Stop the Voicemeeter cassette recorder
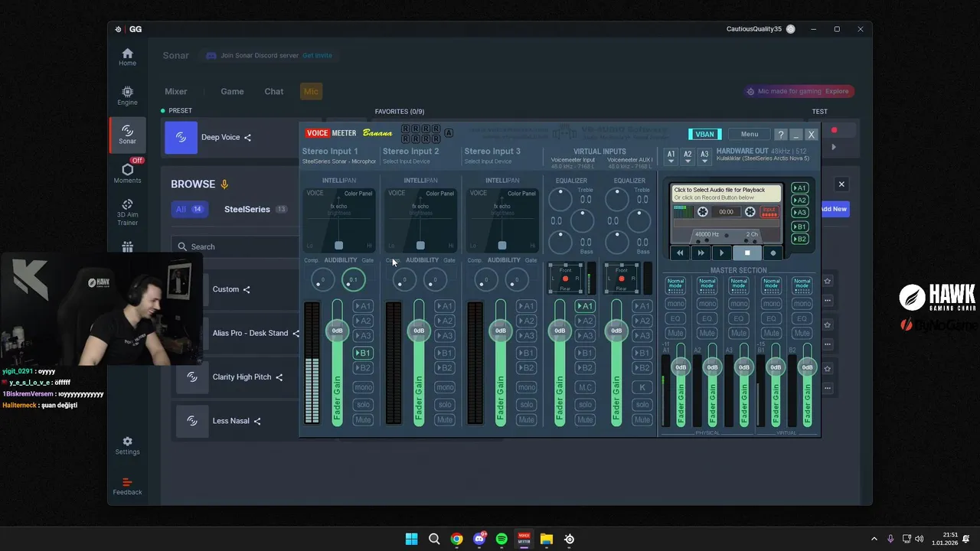 pos(747,253)
